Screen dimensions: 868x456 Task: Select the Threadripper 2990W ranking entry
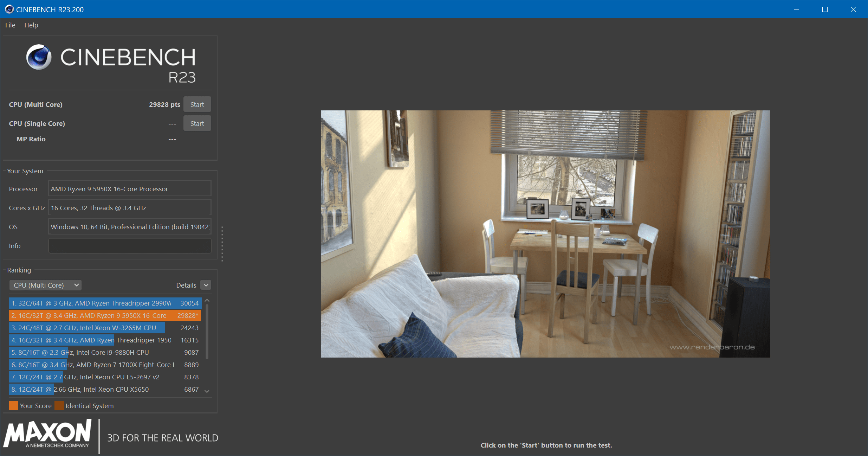point(105,303)
